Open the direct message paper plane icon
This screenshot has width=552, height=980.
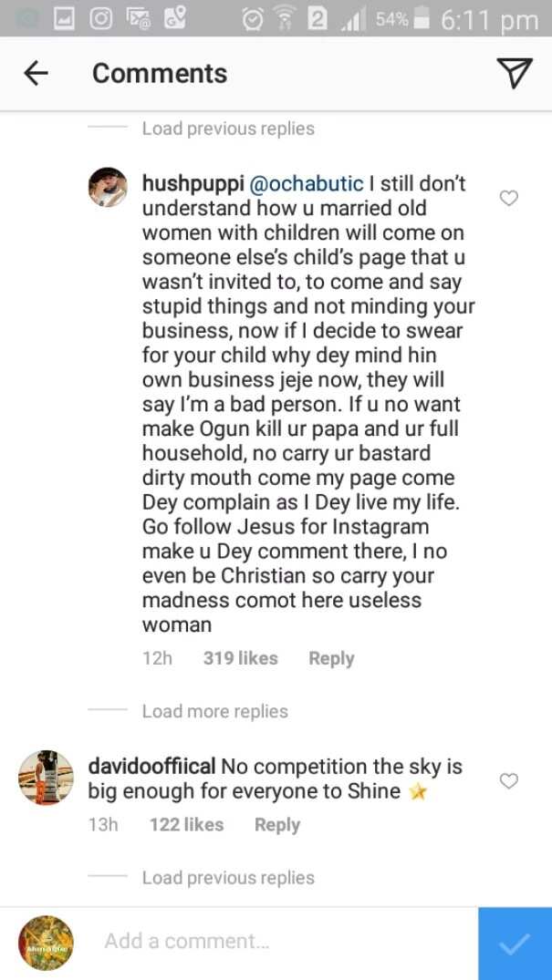pyautogui.click(x=514, y=73)
